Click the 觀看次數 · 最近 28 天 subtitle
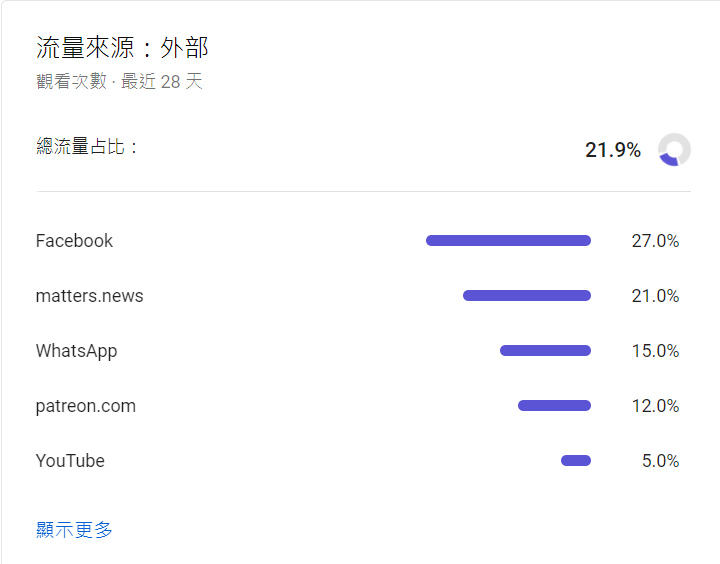Viewport: 720px width, 564px height. [x=119, y=81]
